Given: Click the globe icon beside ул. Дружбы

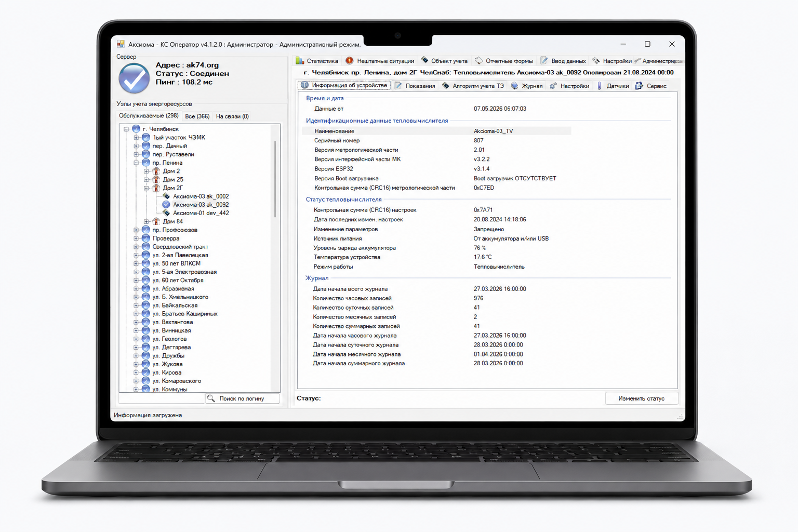Looking at the screenshot, I should (x=146, y=356).
